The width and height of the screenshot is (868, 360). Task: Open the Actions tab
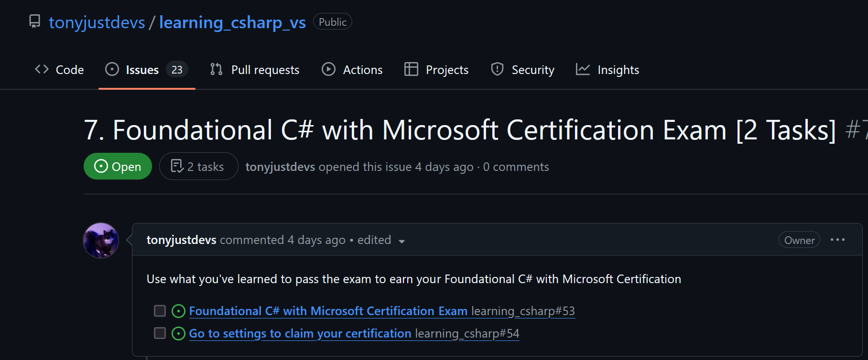(x=352, y=70)
